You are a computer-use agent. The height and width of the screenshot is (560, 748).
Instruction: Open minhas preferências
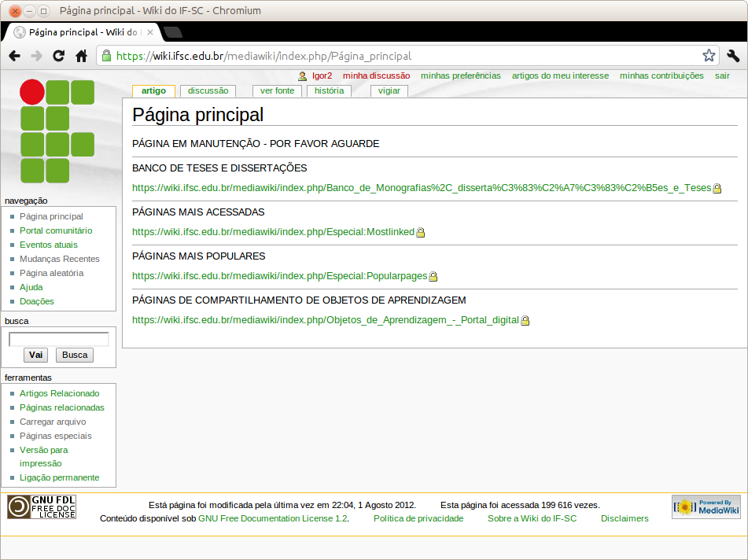(462, 76)
